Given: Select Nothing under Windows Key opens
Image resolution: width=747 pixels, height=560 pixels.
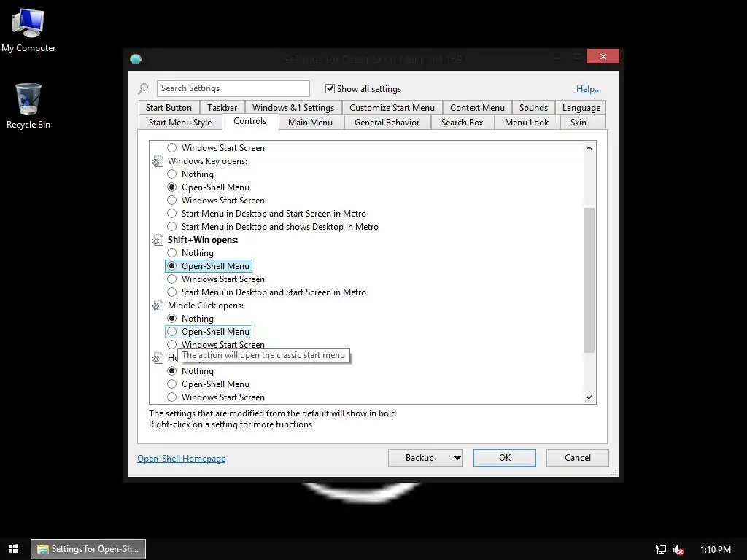Looking at the screenshot, I should coord(172,174).
